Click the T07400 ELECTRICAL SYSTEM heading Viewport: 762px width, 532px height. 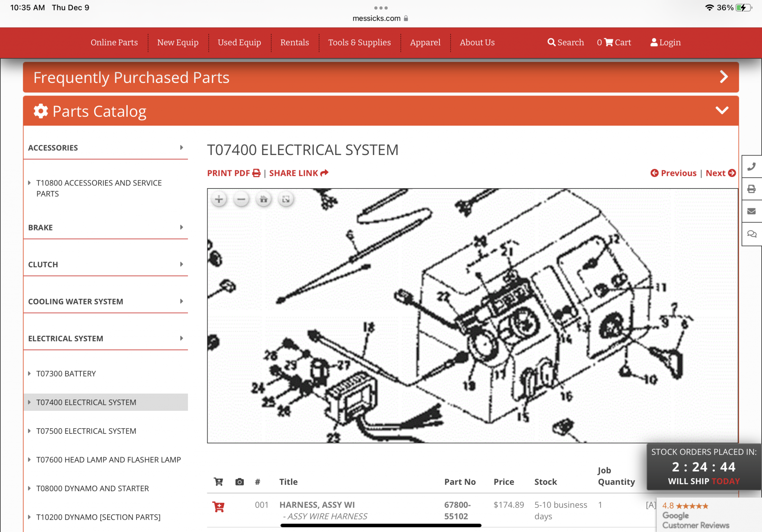tap(302, 150)
